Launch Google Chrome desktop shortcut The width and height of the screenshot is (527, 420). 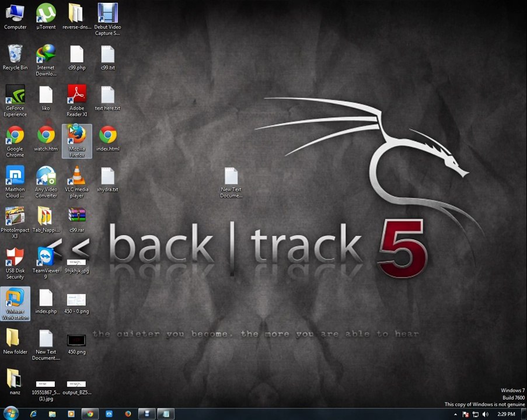click(x=15, y=141)
